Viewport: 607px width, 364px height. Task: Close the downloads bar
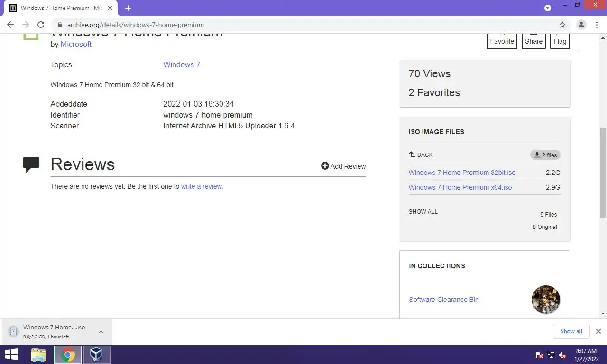(598, 331)
